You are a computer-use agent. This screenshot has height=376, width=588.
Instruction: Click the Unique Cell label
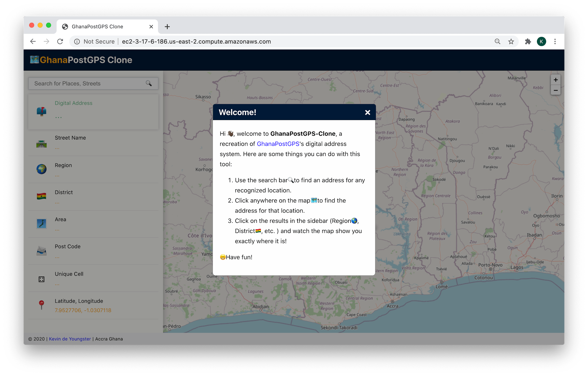(69, 274)
